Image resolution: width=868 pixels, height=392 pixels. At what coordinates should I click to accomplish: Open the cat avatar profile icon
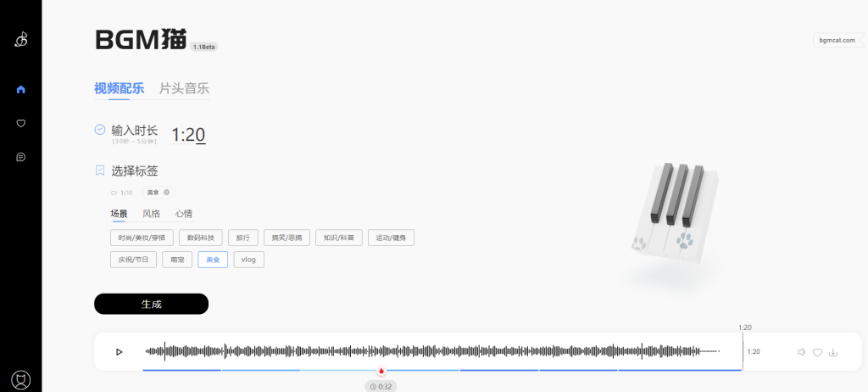pos(21,380)
